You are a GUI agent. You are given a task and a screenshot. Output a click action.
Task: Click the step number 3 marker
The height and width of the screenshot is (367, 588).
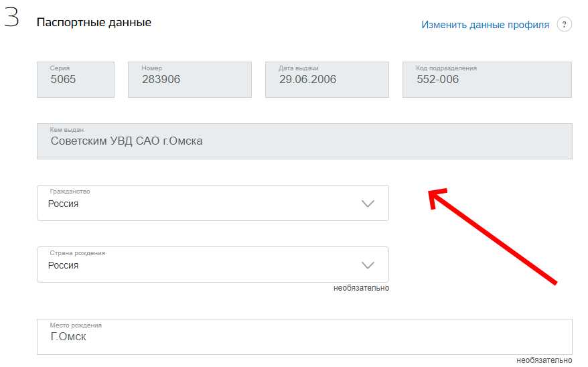(x=11, y=18)
